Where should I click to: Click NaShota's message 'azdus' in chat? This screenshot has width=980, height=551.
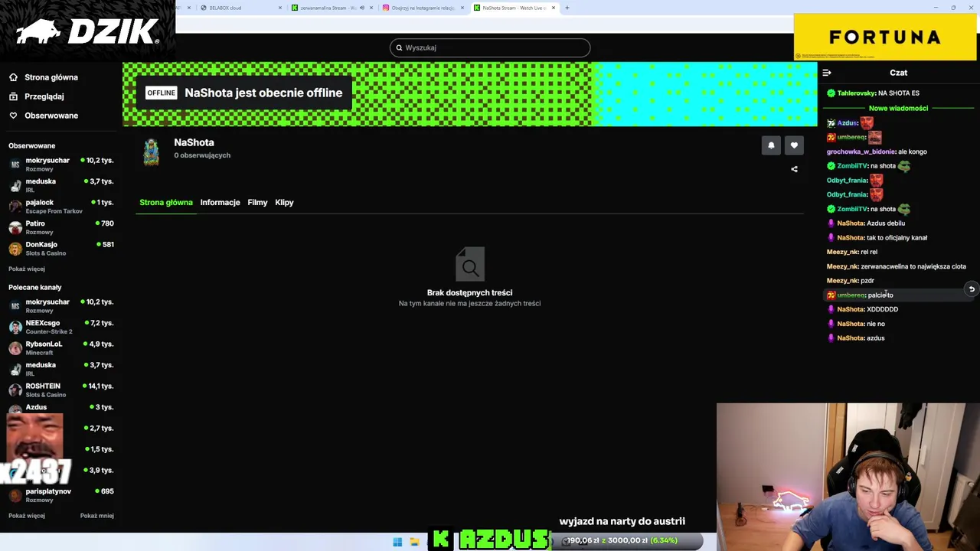[x=876, y=338]
